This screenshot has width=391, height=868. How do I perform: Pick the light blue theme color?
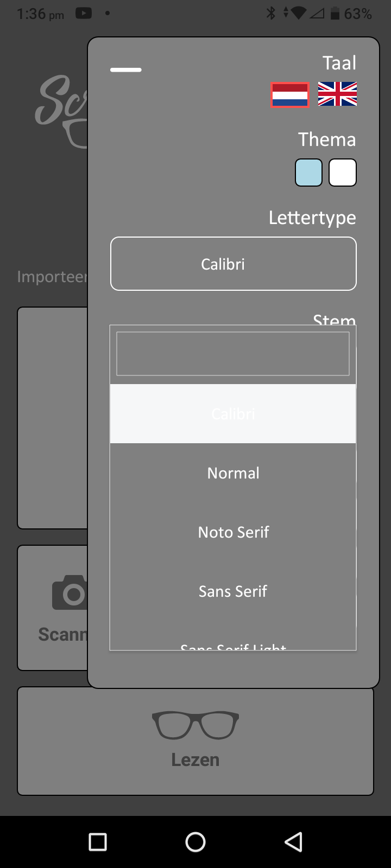click(308, 173)
